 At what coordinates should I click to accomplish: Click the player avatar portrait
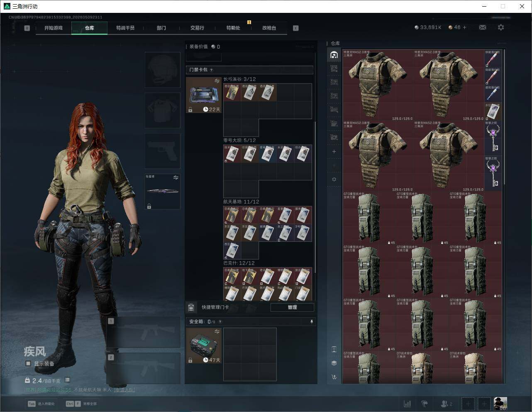coord(500,404)
